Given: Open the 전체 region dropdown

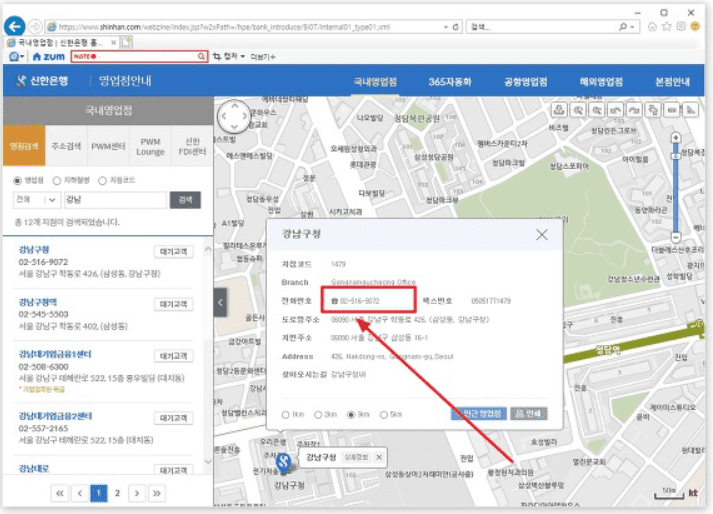Looking at the screenshot, I should tap(37, 200).
